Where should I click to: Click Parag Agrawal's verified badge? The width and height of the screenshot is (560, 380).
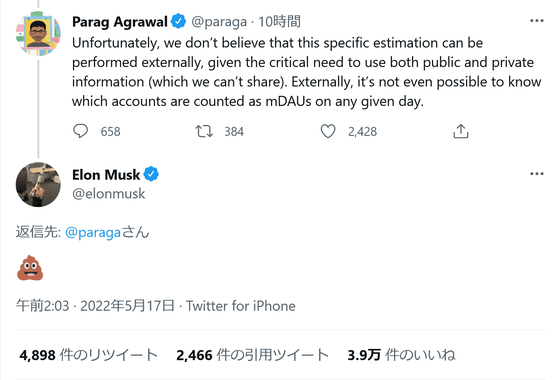[178, 21]
